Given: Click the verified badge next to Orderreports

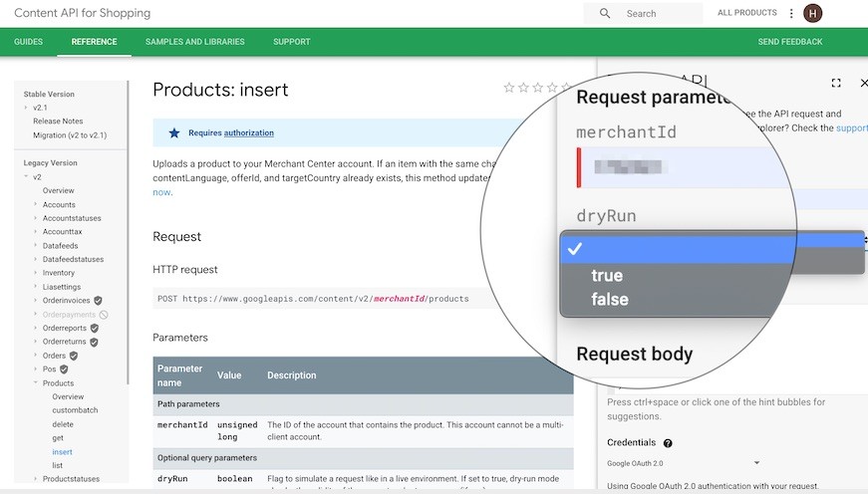Looking at the screenshot, I should (95, 328).
